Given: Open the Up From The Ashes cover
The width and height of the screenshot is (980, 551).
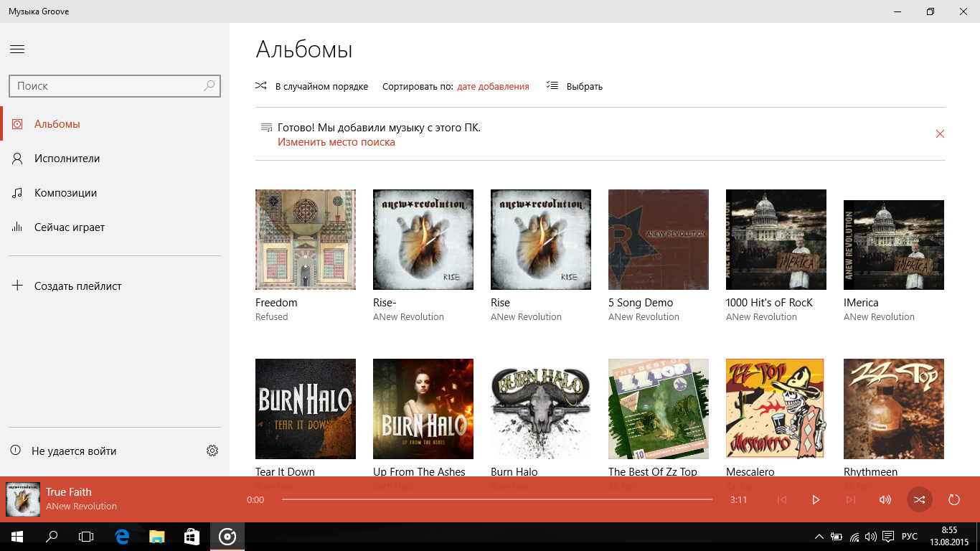Looking at the screenshot, I should [x=423, y=409].
